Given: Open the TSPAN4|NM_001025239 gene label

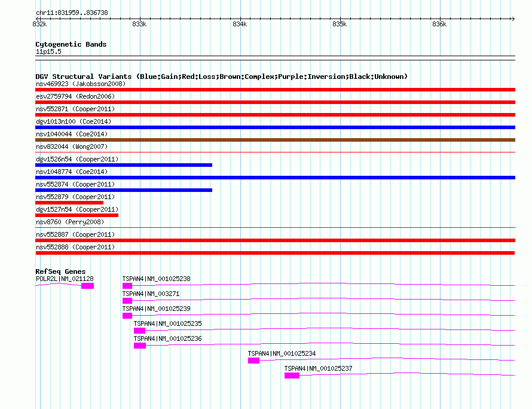Looking at the screenshot, I should (x=157, y=309).
